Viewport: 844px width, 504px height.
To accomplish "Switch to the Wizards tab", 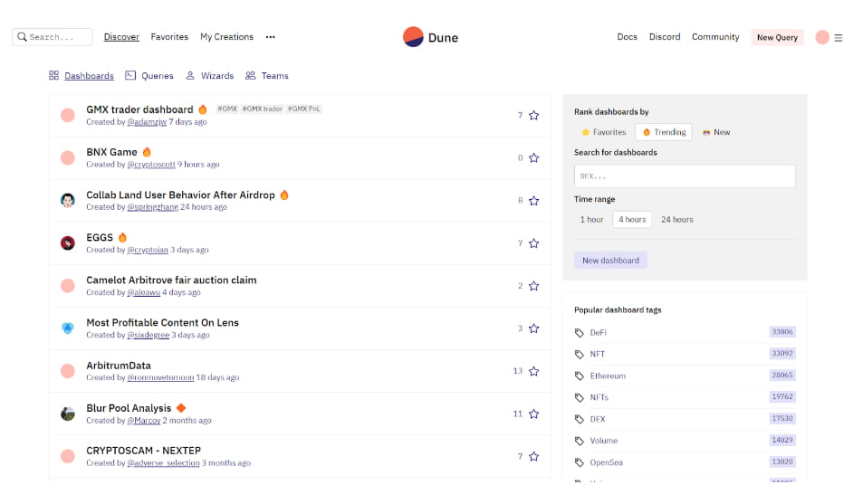I will (209, 76).
